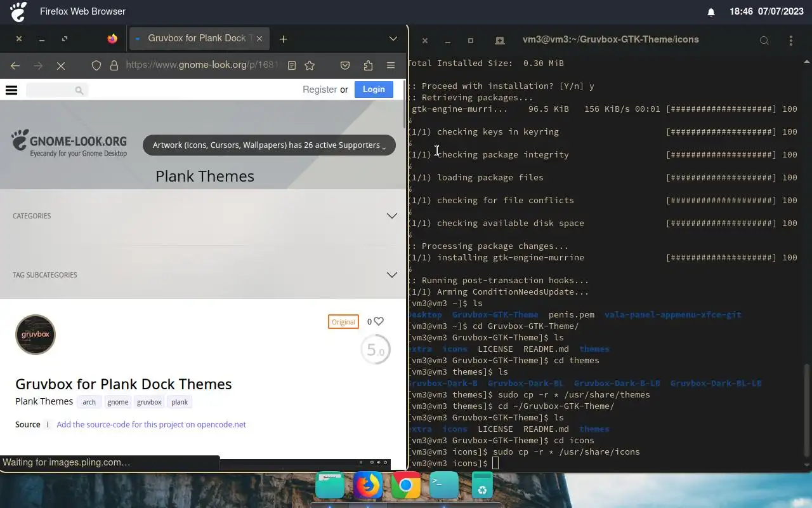Open the Plank Themes category link

(44, 401)
